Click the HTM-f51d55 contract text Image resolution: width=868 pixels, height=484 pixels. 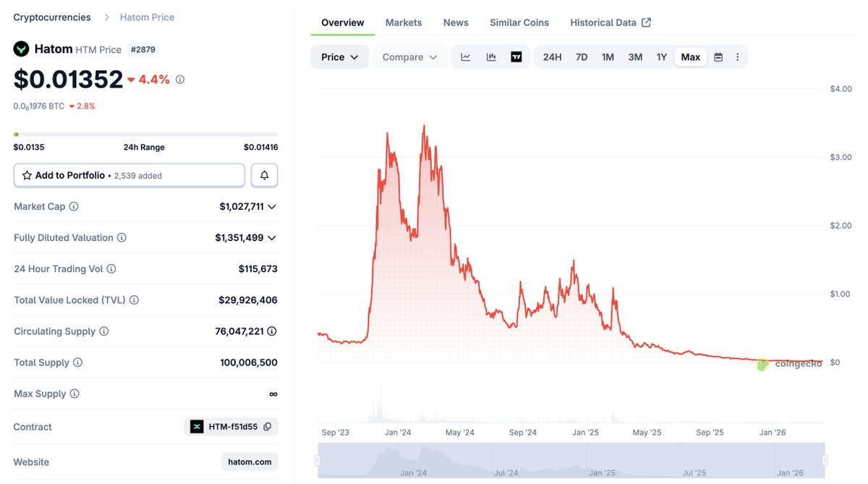tap(233, 427)
